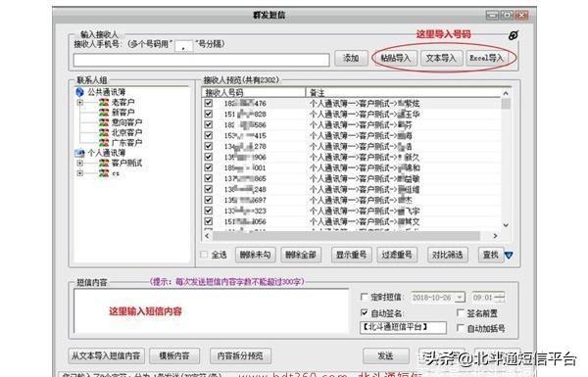588x377 pixels.
Task: Select the 客户测试 group icon
Action: pos(104,163)
